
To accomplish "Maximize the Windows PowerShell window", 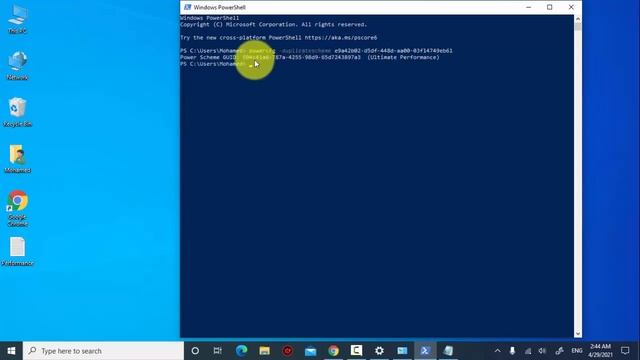I will click(549, 7).
